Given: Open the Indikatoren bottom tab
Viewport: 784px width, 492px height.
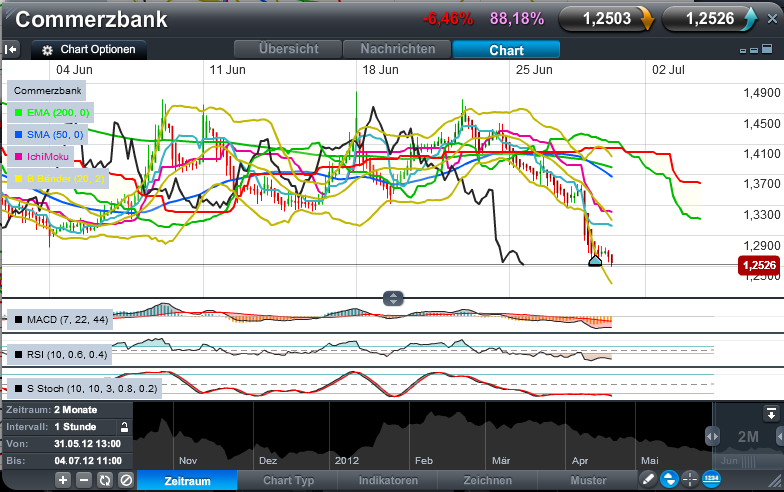Looking at the screenshot, I should [388, 480].
